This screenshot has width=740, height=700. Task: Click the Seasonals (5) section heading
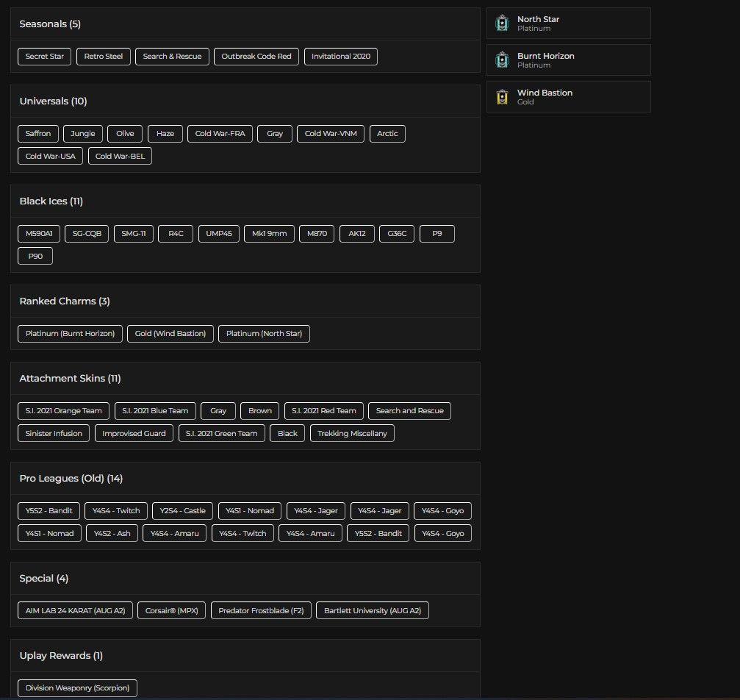pyautogui.click(x=50, y=24)
